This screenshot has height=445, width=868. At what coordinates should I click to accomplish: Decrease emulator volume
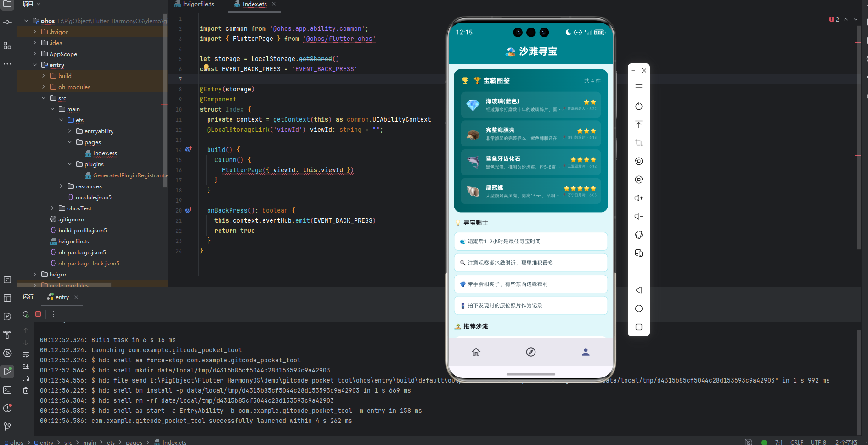639,216
